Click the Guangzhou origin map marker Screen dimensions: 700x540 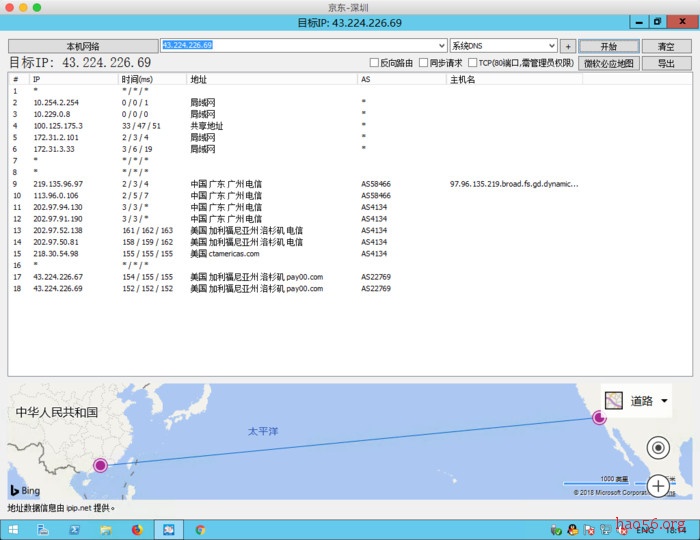coord(100,465)
